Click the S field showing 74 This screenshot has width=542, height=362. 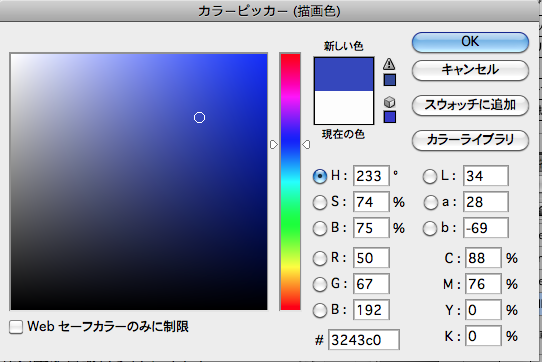pos(371,202)
